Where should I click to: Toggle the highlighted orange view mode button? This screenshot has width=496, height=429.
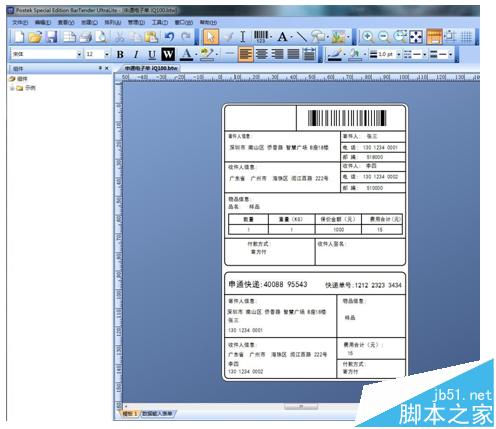click(434, 37)
